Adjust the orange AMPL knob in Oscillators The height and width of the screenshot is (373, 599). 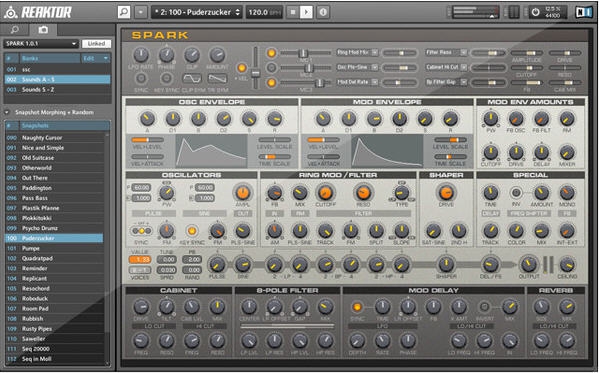pos(243,192)
